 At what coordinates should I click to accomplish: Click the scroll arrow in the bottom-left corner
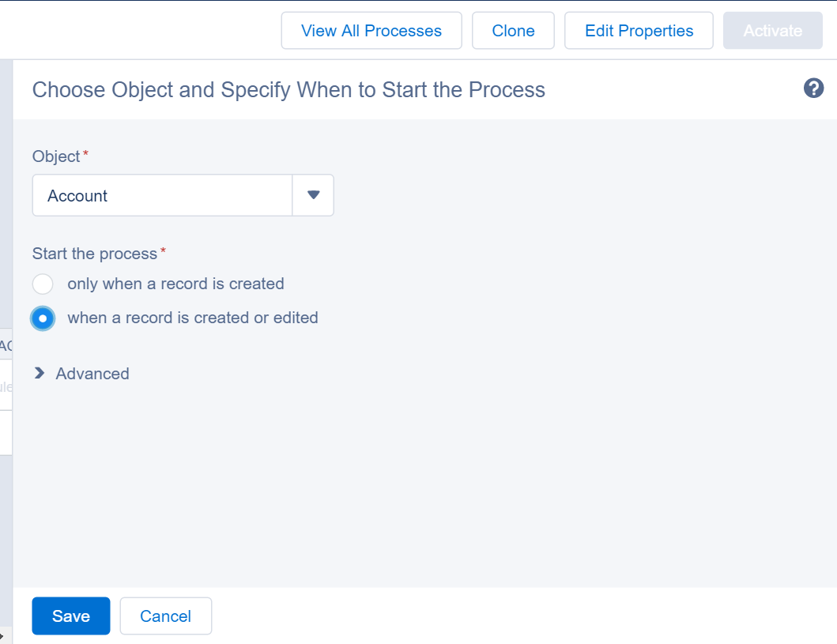click(x=2, y=636)
